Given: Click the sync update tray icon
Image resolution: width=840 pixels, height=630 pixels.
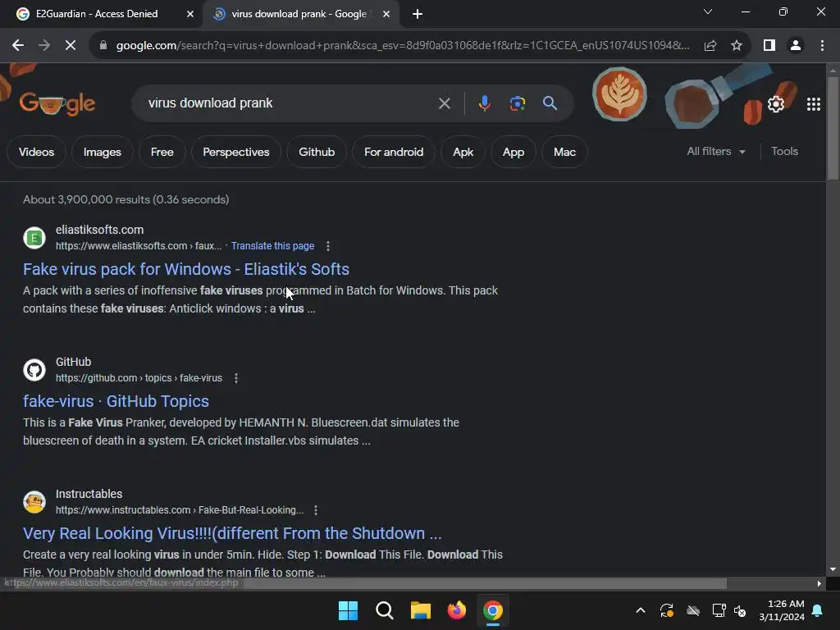Looking at the screenshot, I should click(x=666, y=610).
